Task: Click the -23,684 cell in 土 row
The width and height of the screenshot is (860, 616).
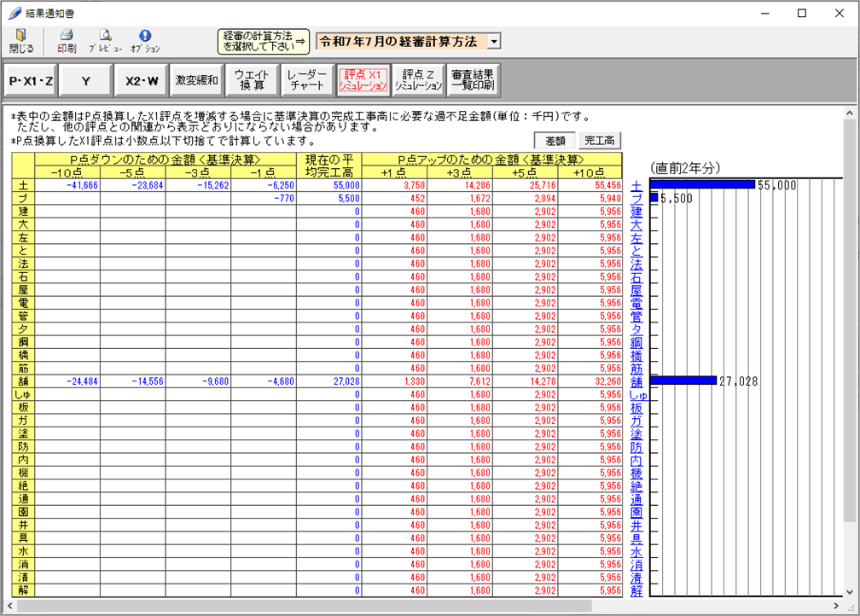Action: [133, 185]
